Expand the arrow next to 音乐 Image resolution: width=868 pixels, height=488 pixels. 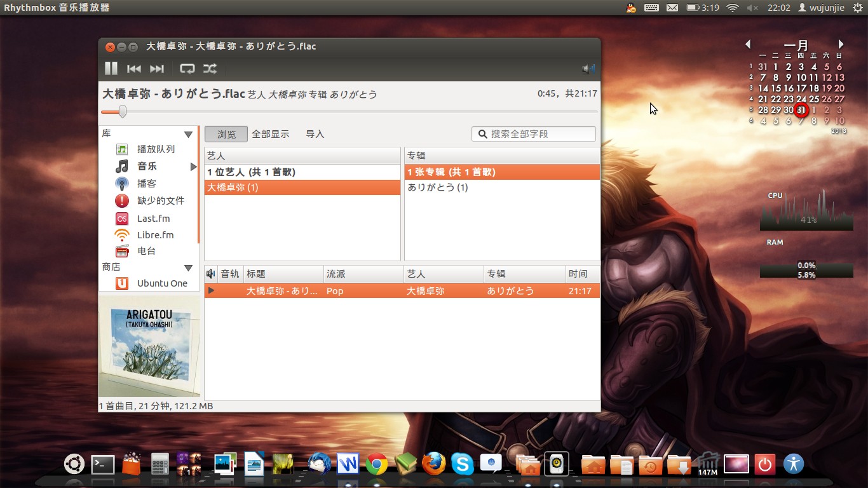coord(193,166)
